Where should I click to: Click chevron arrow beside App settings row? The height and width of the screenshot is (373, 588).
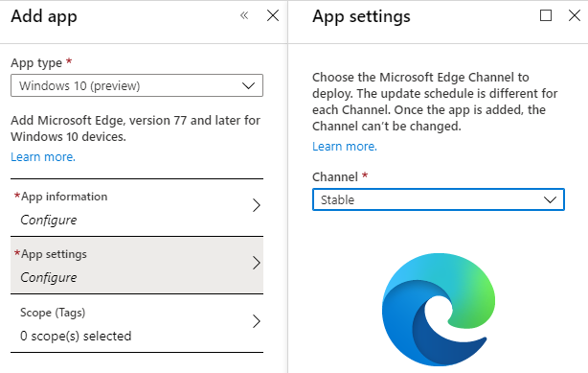coord(256,263)
